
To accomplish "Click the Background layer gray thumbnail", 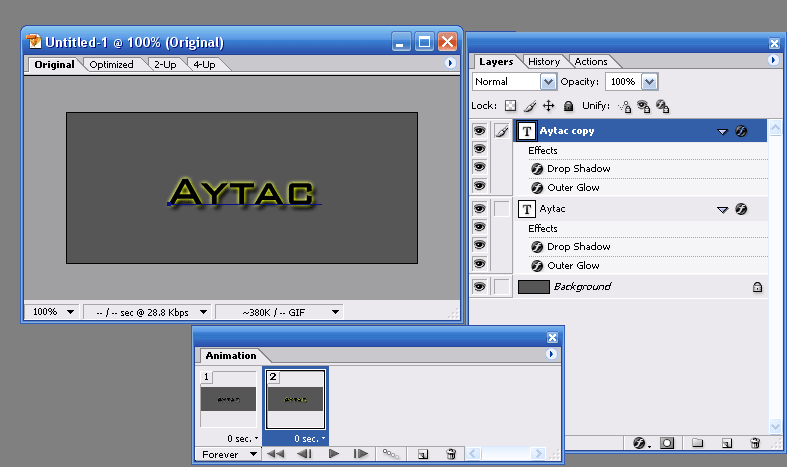I will tap(534, 287).
